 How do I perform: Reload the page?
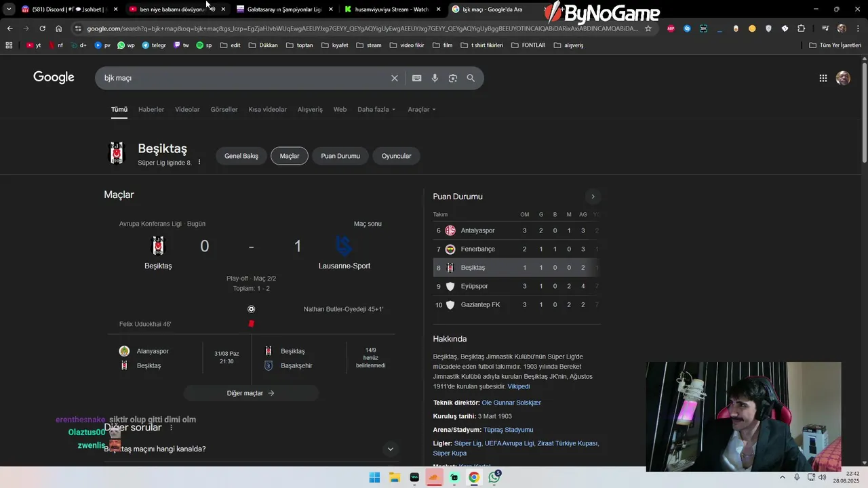pos(42,28)
